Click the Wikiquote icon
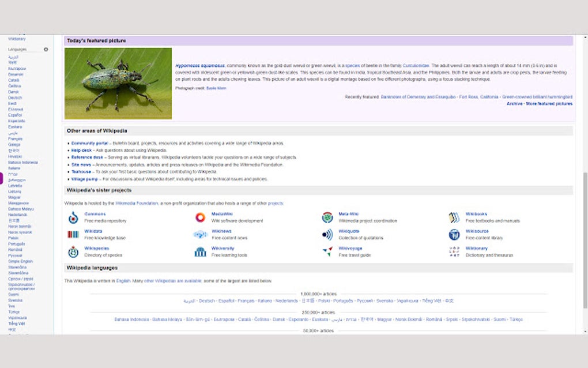This screenshot has width=588, height=368. tap(327, 235)
